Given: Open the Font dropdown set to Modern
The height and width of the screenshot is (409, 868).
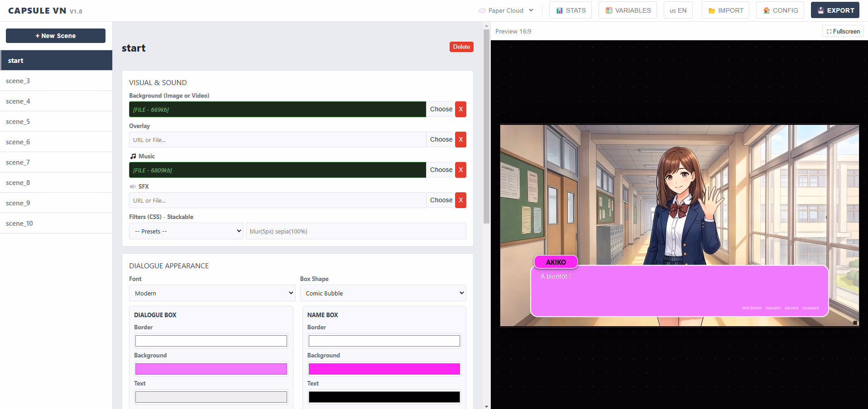Looking at the screenshot, I should [x=212, y=293].
